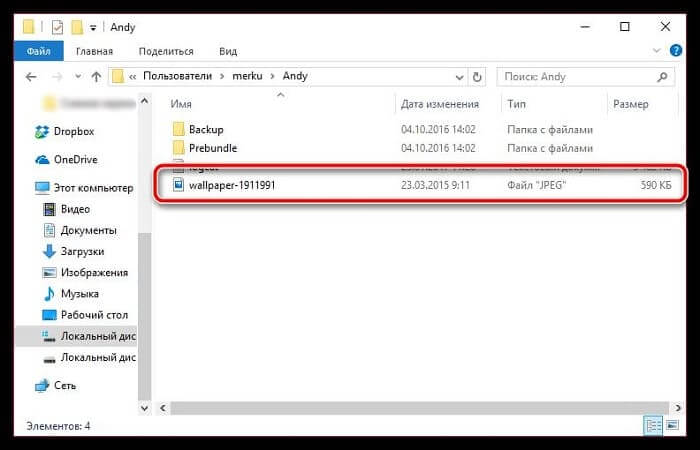This screenshot has height=450, width=700.
Task: Click the Backup folder icon
Action: coord(179,129)
